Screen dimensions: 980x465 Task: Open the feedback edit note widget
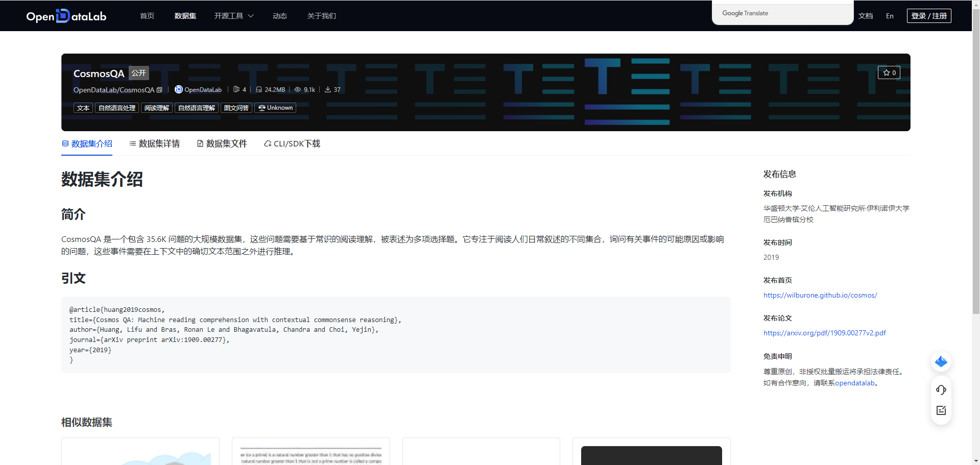(x=941, y=410)
